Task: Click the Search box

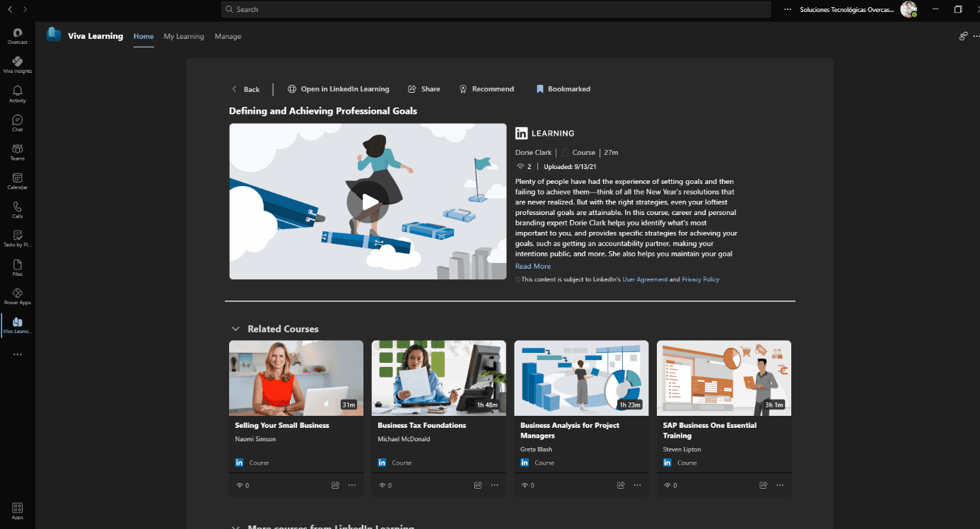Action: tap(496, 9)
